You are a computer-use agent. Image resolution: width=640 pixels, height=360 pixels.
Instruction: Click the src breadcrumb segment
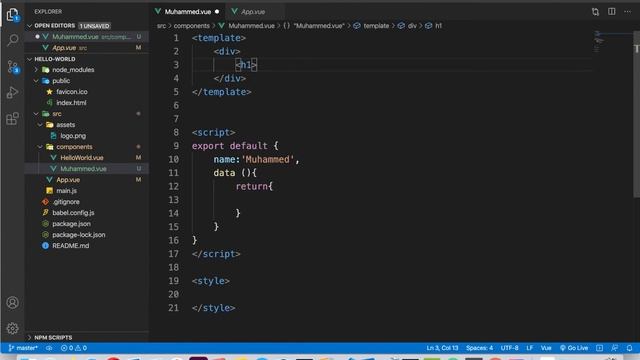pos(162,26)
